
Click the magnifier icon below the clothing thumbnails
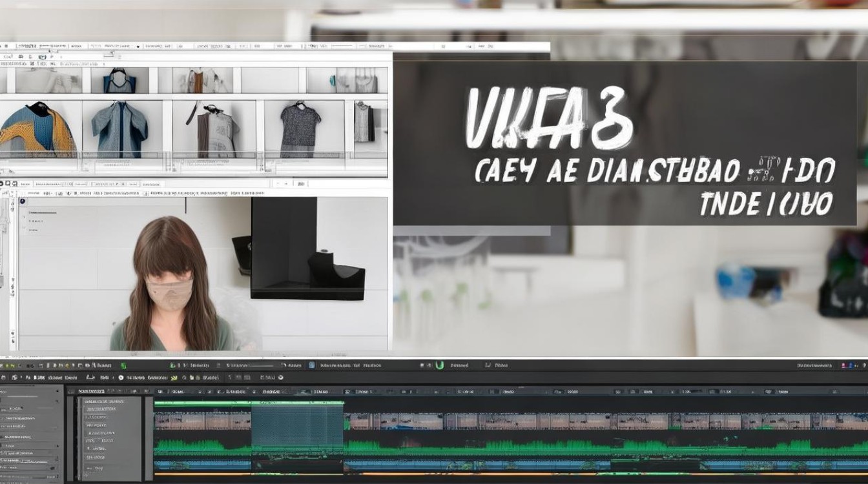point(8,183)
